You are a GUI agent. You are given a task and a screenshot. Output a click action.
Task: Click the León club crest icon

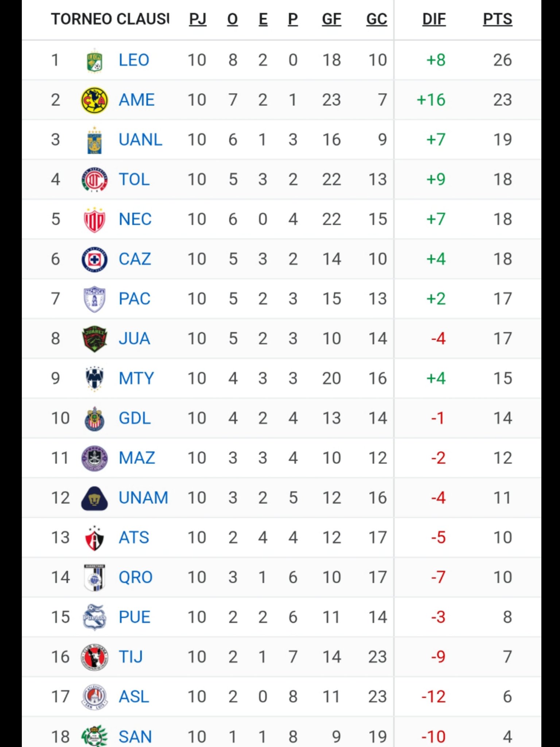94,61
